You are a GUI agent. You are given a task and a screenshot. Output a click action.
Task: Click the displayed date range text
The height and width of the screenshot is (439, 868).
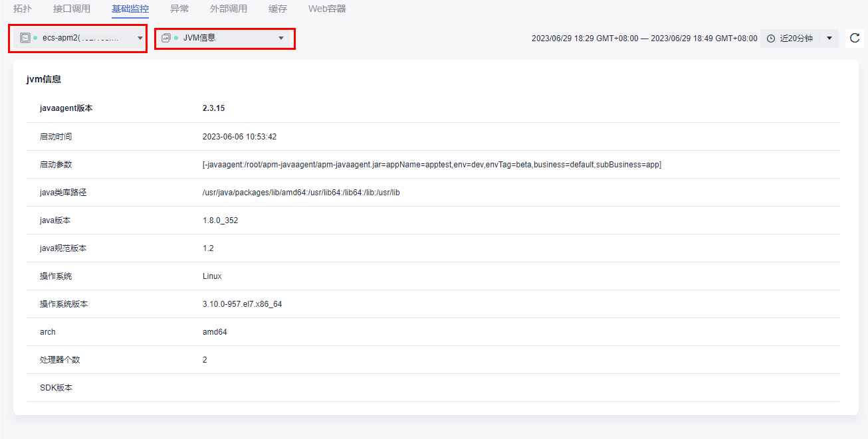click(x=644, y=39)
